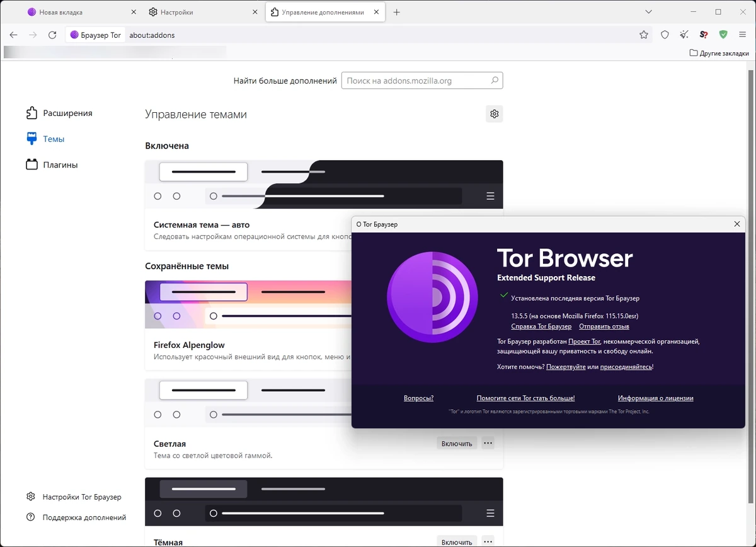
Task: Click the magnifier icon in addon search
Action: point(495,81)
